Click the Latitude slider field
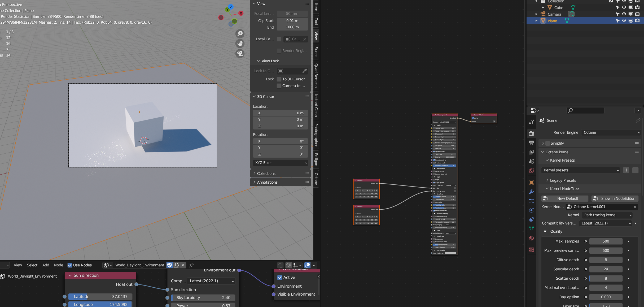The image size is (644, 307). pos(100,297)
